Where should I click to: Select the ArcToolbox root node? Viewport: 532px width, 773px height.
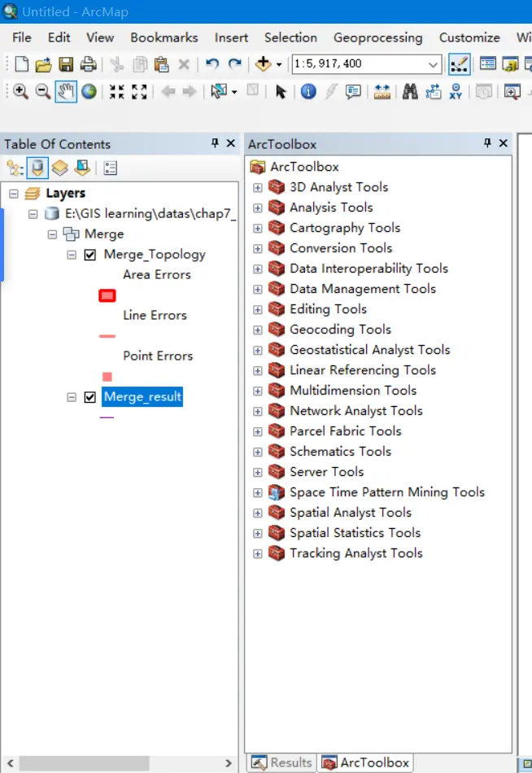304,167
